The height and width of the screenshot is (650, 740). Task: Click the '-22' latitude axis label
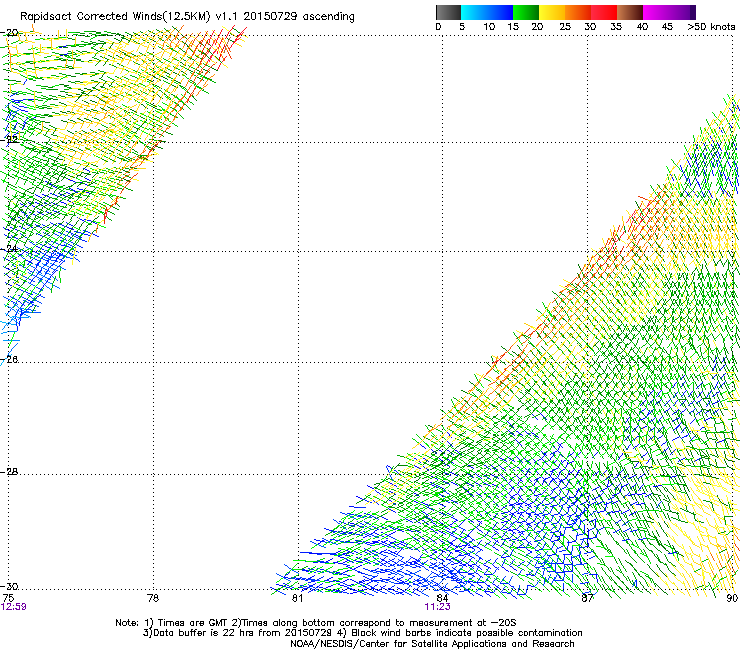click(x=10, y=139)
